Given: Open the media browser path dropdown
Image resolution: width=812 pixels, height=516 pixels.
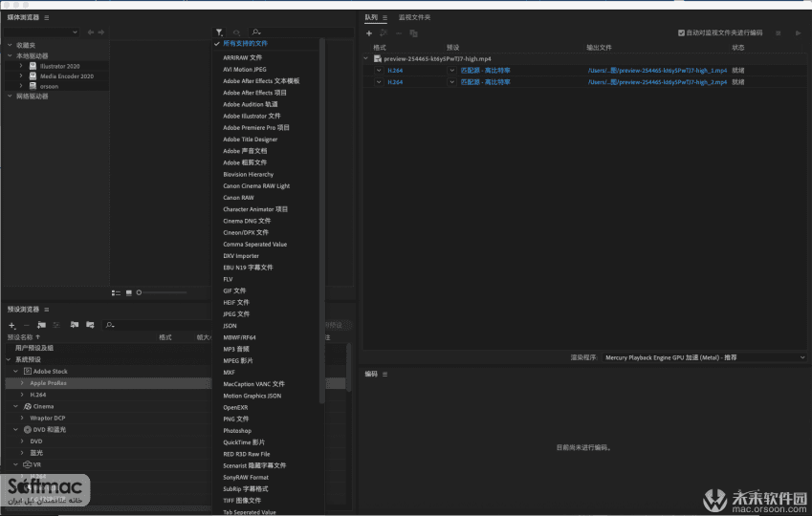Looking at the screenshot, I should [41, 32].
